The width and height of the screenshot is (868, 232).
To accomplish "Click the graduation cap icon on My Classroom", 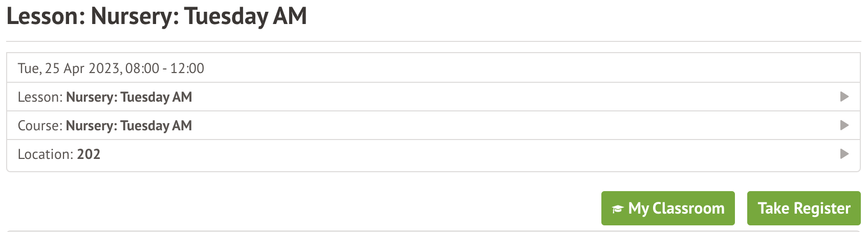I will (618, 209).
